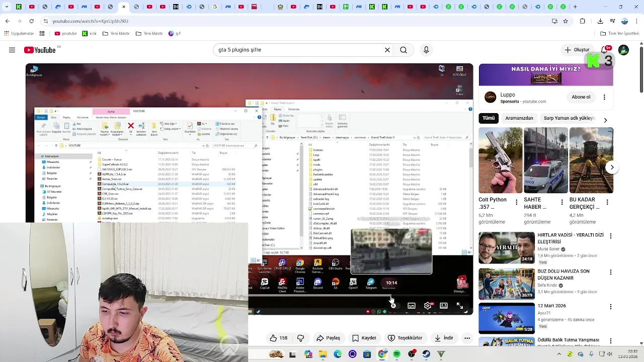The height and width of the screenshot is (362, 644).
Task: Show hidden system tray icons chevron
Action: point(558,354)
